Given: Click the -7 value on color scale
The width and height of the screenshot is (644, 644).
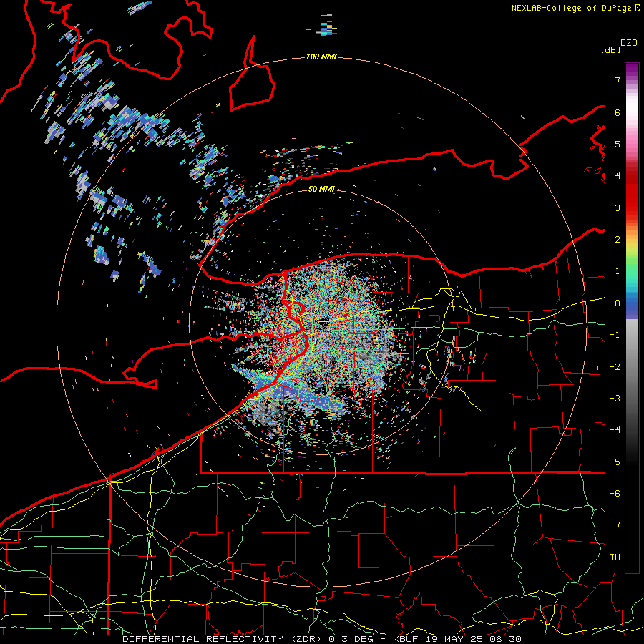Looking at the screenshot, I should tap(615, 525).
